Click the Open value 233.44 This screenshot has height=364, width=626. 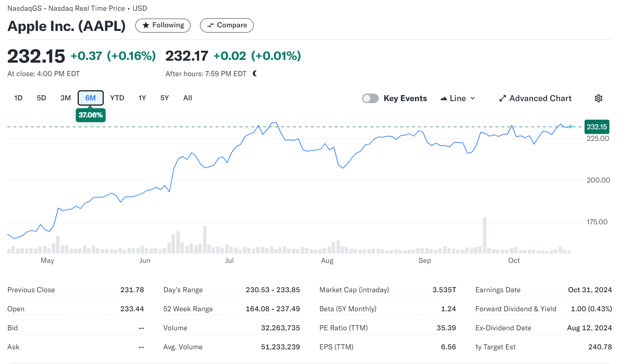point(132,309)
